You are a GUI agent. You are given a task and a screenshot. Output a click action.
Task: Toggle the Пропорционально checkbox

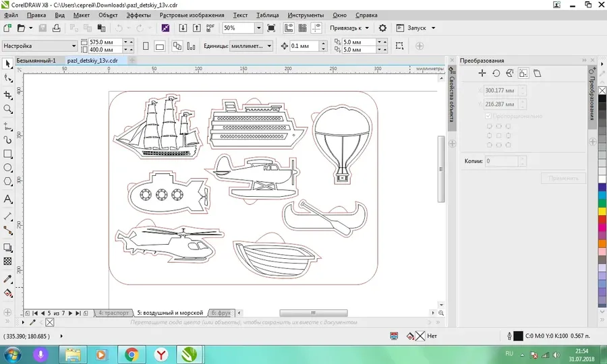488,116
